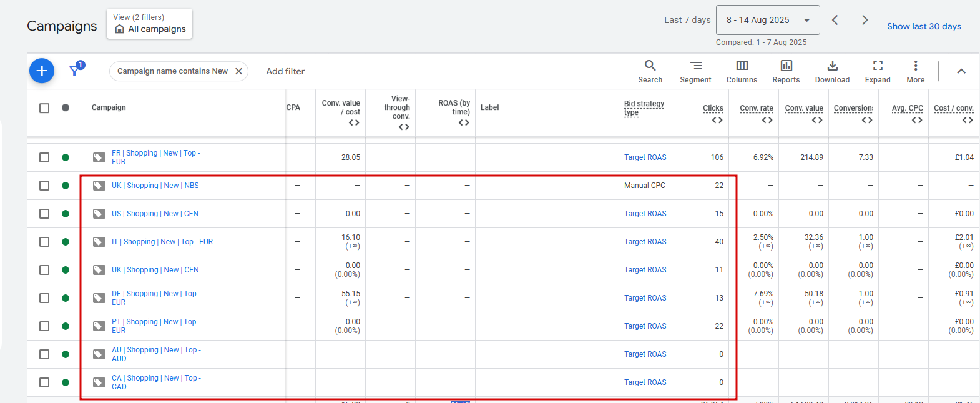
Task: Click the blue plus new campaign button
Action: click(x=42, y=71)
